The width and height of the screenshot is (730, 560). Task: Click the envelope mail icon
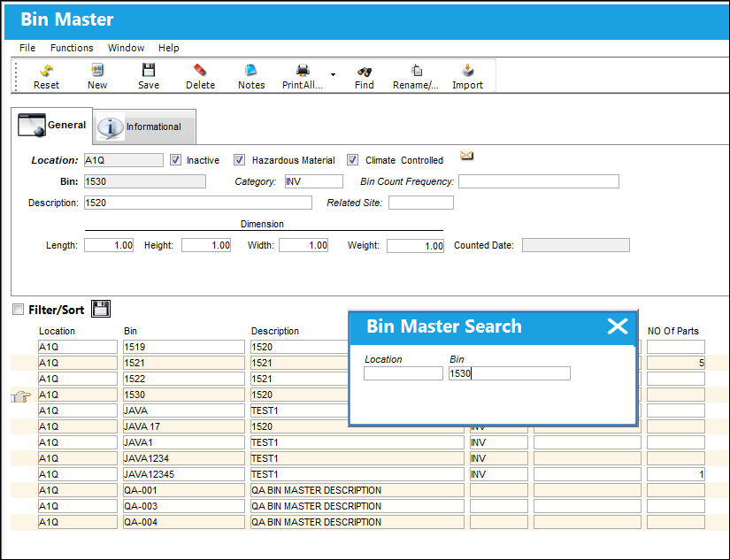466,156
